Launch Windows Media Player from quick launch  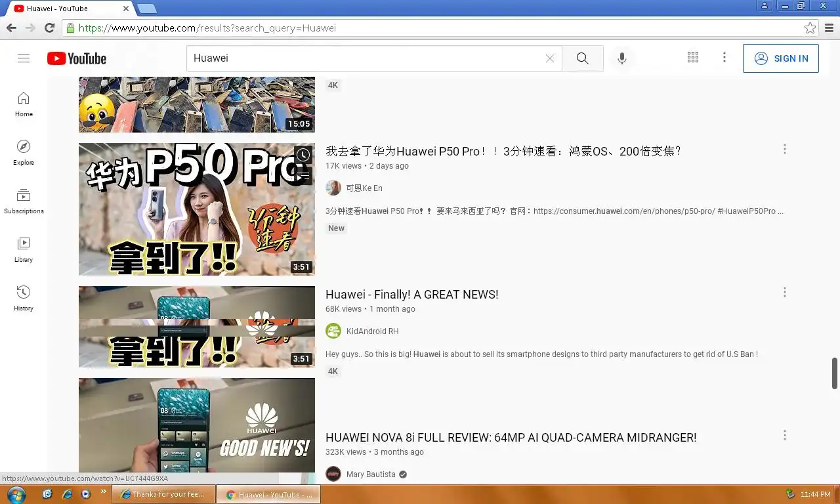coord(85,494)
